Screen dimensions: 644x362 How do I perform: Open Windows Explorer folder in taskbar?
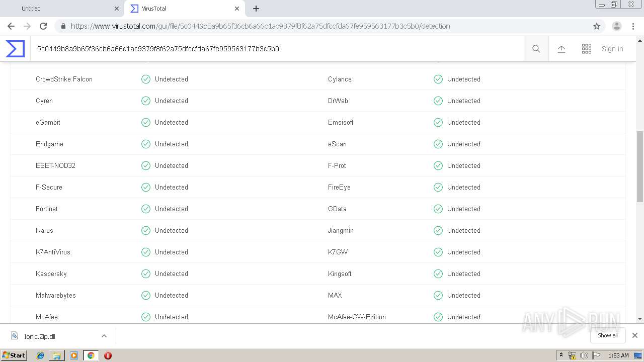point(57,355)
